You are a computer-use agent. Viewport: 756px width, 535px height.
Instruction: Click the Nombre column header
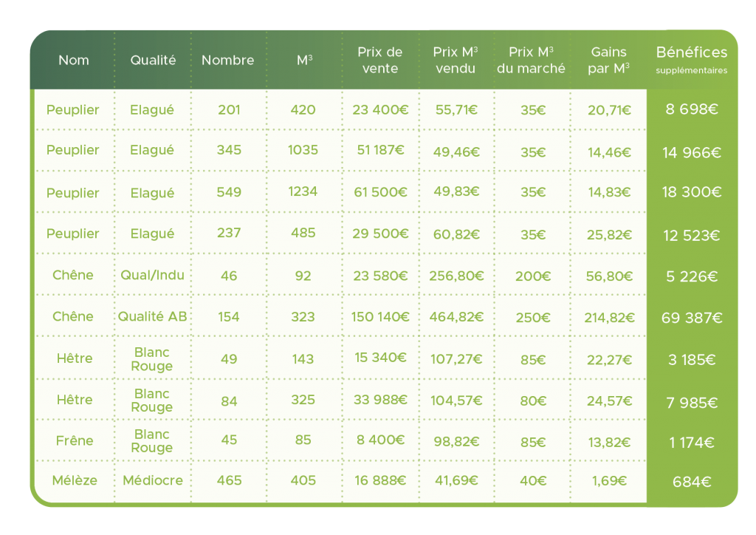coord(227,61)
